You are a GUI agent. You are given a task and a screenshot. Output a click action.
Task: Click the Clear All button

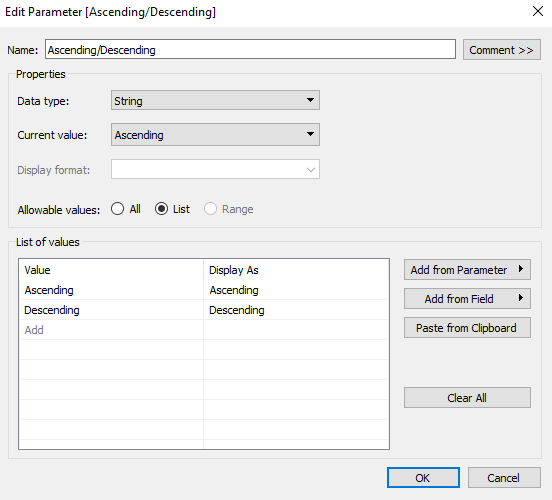467,398
